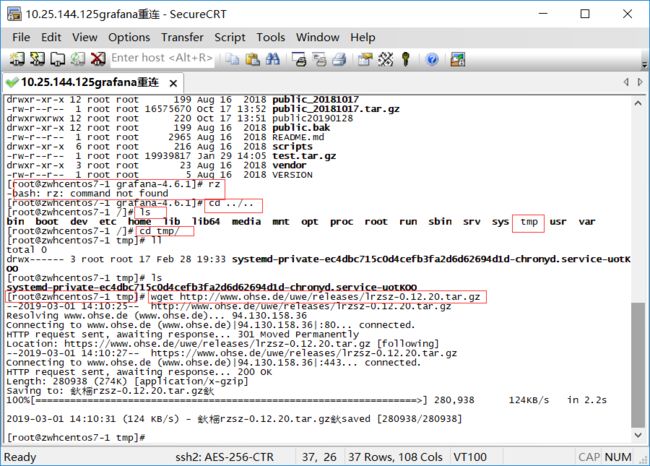Click the 'wget http://www.ohse.de...' command text
Viewport: 650px width, 466px height.
pos(315,297)
